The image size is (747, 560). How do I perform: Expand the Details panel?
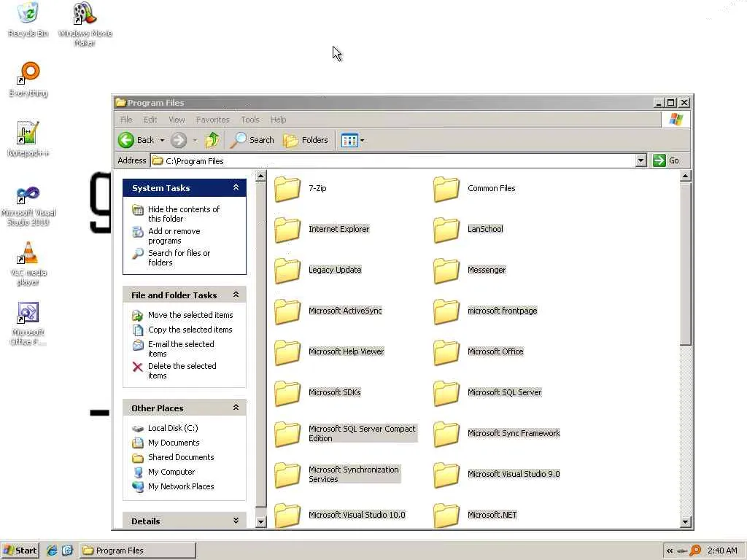(236, 521)
